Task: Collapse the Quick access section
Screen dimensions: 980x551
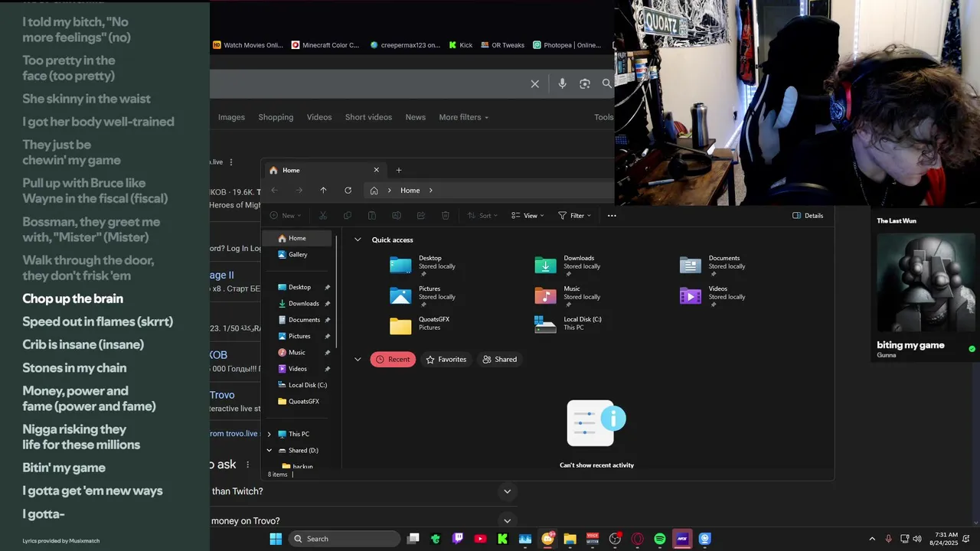Action: 358,240
